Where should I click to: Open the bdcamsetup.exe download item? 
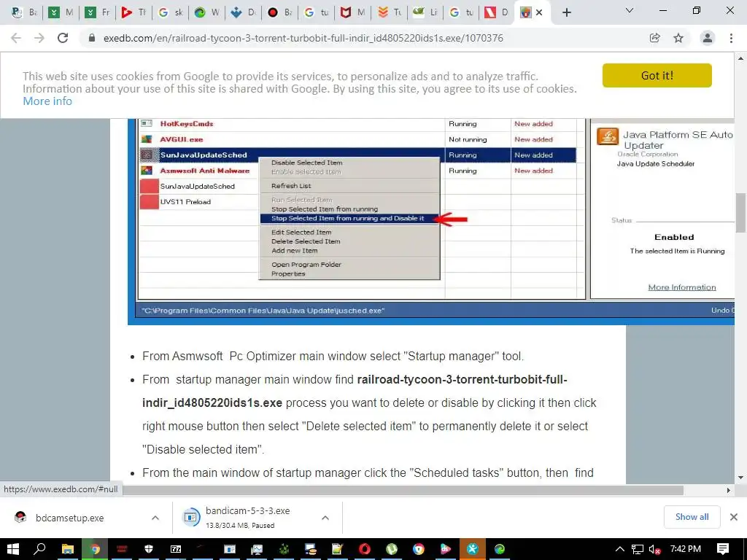click(x=69, y=518)
